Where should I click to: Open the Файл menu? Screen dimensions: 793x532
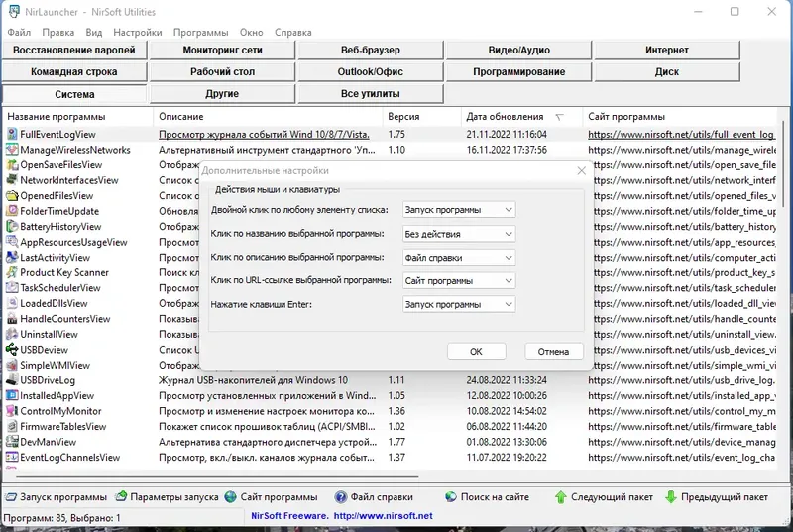tap(19, 33)
